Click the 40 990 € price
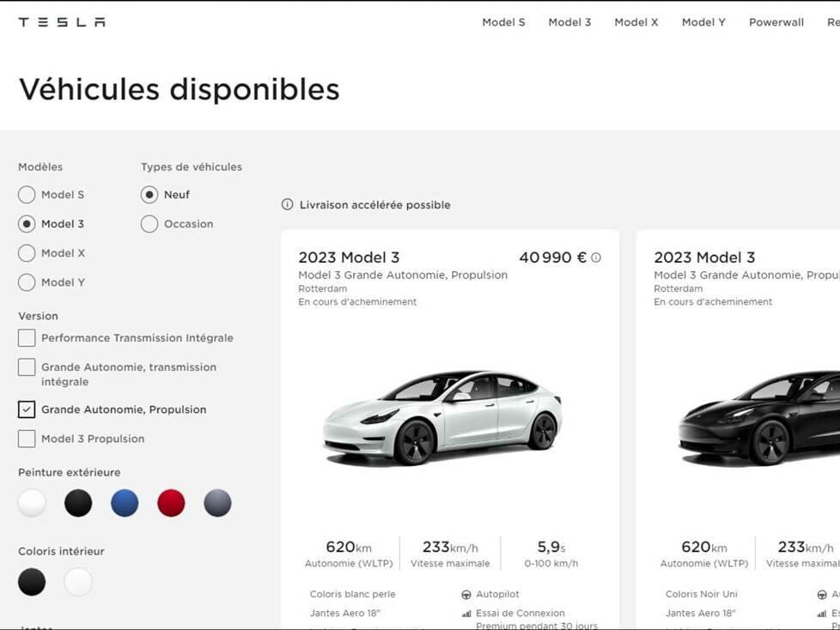The image size is (840, 630). pyautogui.click(x=553, y=257)
